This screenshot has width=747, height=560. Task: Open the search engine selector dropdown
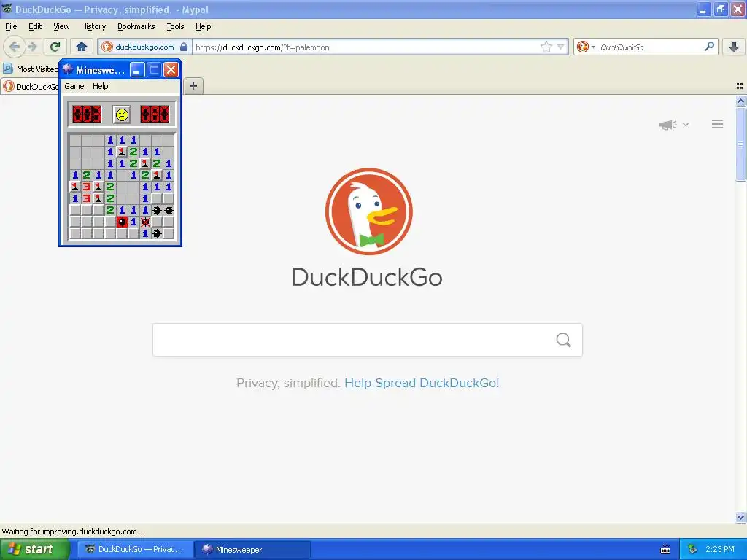586,47
